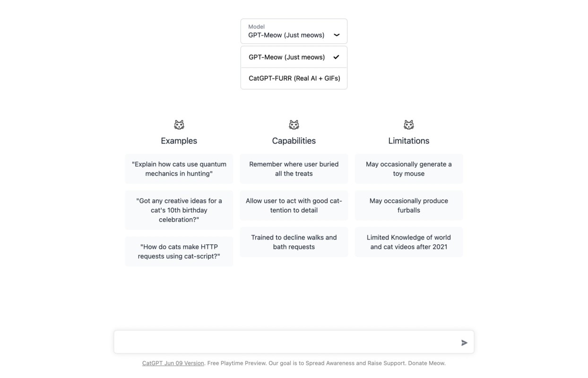Click the 'cat-tention to detail' capability card
The image size is (588, 378).
pos(294,206)
